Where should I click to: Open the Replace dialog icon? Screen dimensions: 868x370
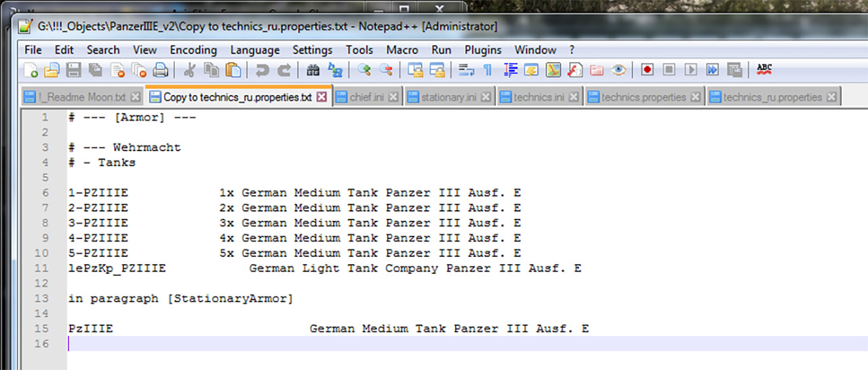(335, 70)
